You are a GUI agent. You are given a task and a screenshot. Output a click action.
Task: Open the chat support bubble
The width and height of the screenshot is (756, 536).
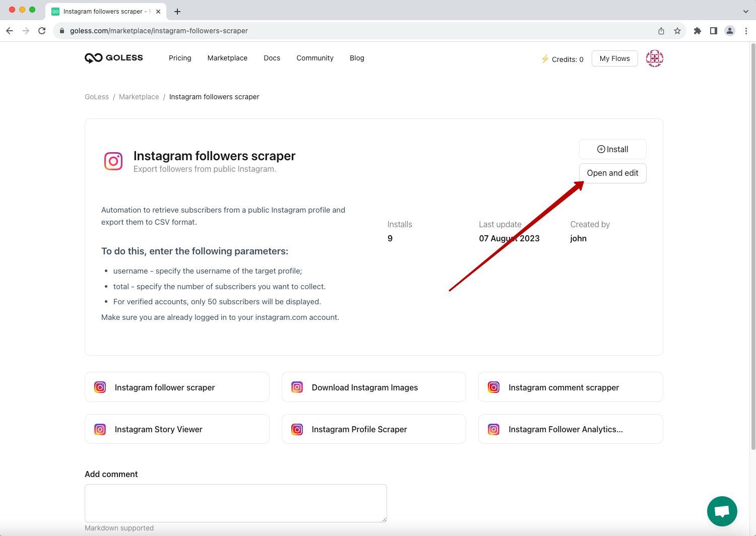point(722,511)
